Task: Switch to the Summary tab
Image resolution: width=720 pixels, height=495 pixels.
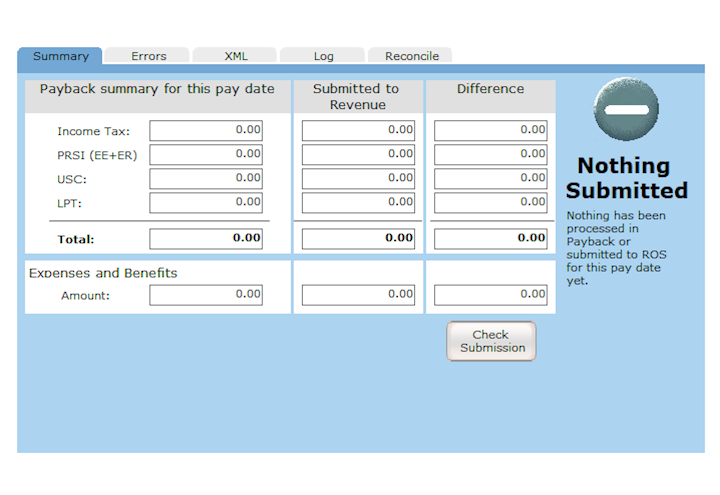Action: (x=60, y=56)
